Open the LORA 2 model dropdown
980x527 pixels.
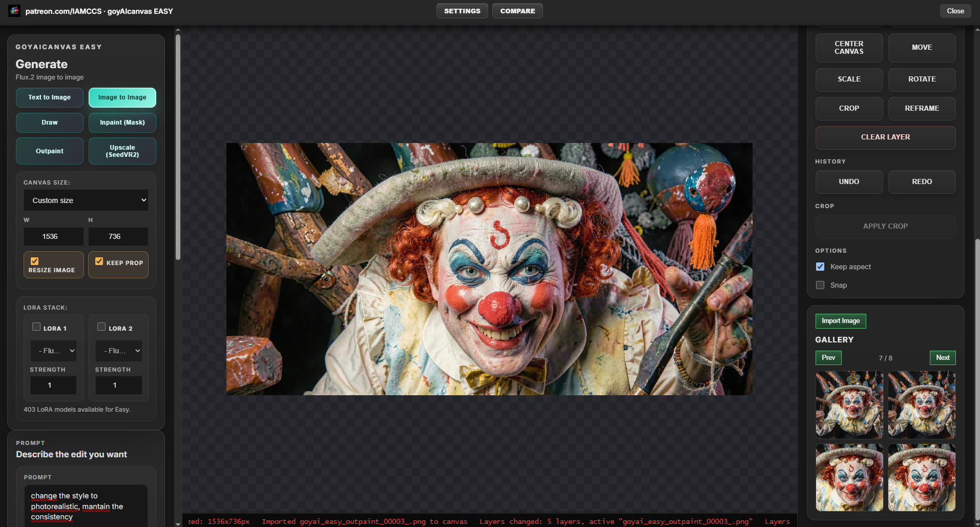pos(118,351)
